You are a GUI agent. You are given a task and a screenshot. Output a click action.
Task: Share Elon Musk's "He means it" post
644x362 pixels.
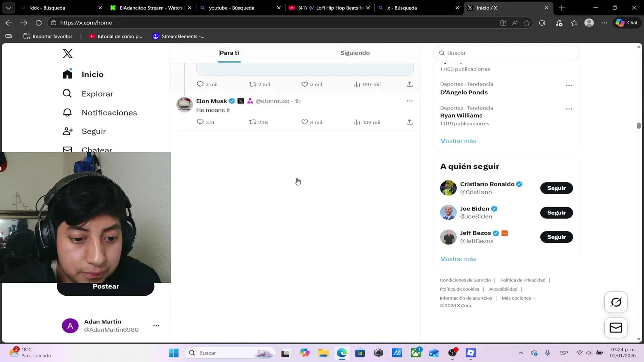point(410,122)
